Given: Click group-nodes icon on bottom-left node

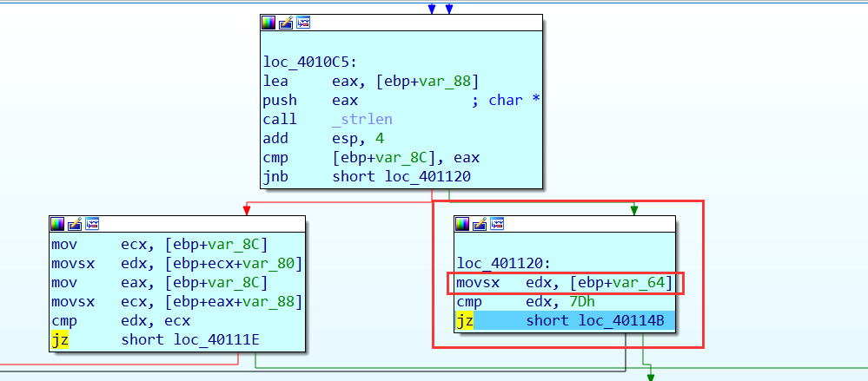Looking at the screenshot, I should coord(92,224).
